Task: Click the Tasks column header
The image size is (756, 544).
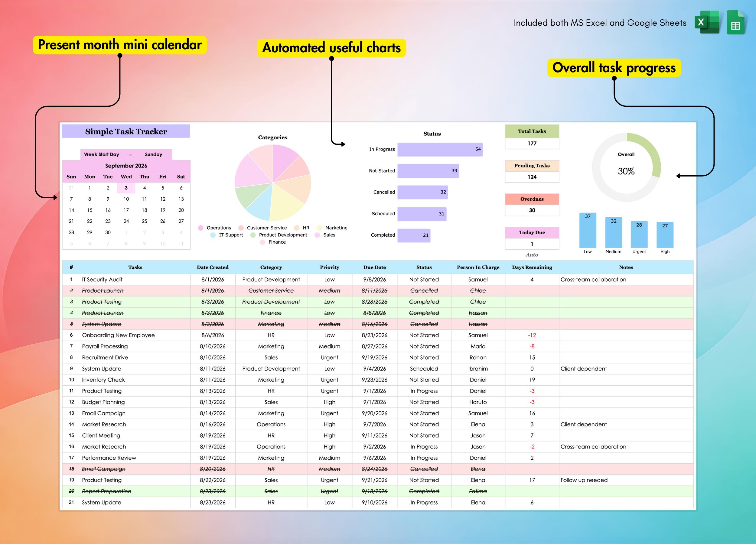Action: tap(135, 267)
